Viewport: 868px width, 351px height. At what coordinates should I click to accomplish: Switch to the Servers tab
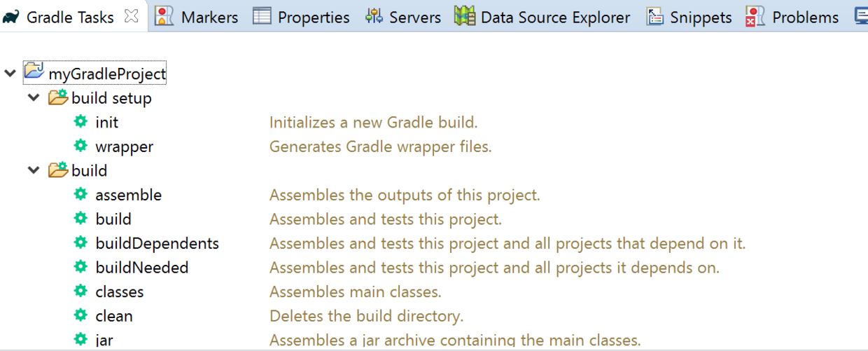403,17
